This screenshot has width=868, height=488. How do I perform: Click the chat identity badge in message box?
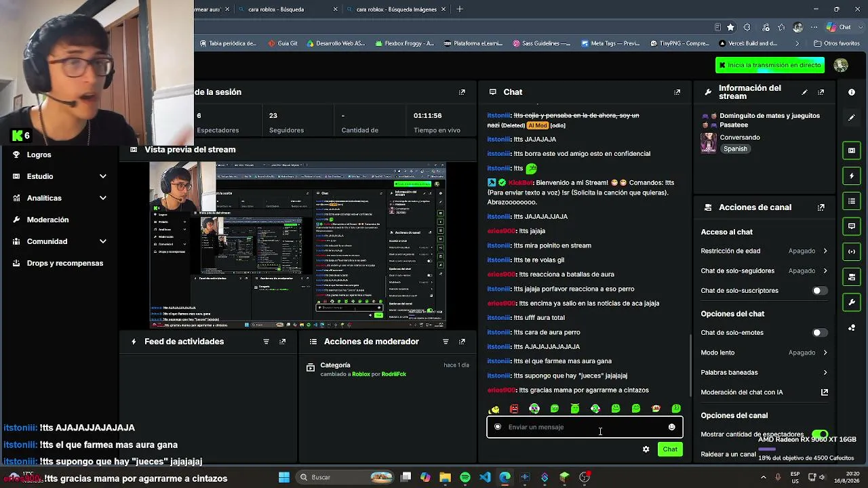click(498, 427)
